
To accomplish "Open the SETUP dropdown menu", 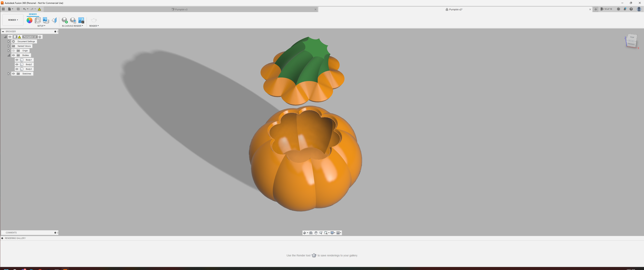I will click(41, 26).
